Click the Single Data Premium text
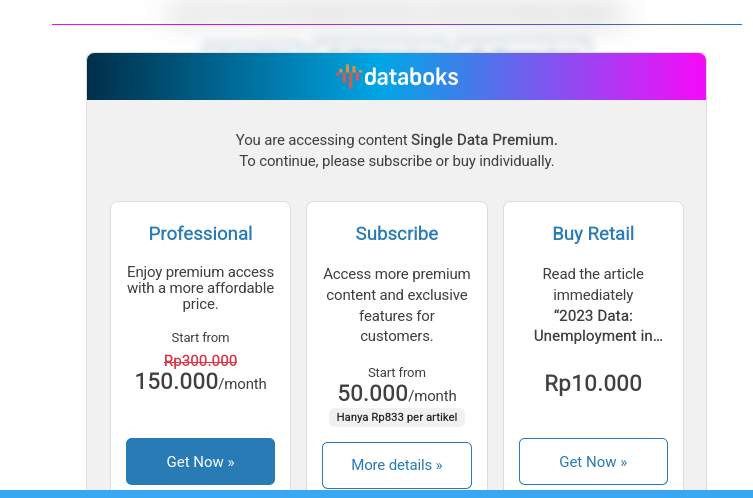The width and height of the screenshot is (753, 498). pos(484,140)
